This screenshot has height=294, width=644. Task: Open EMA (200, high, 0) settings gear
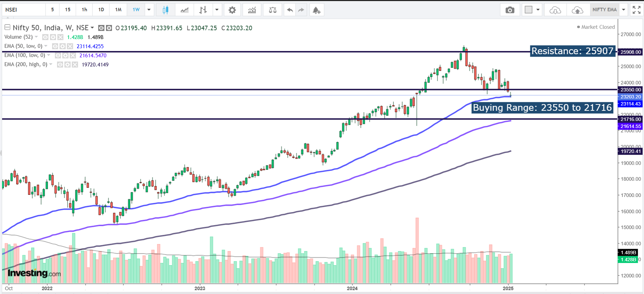coord(67,64)
